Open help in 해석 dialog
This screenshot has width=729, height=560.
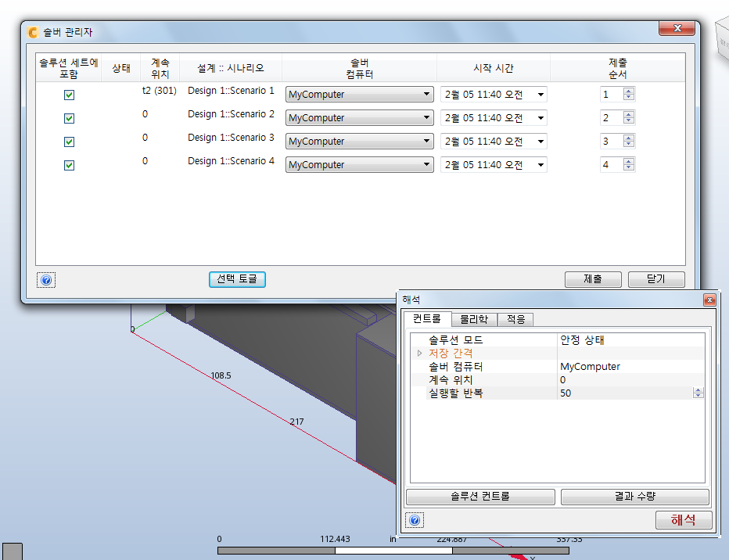pos(415,520)
